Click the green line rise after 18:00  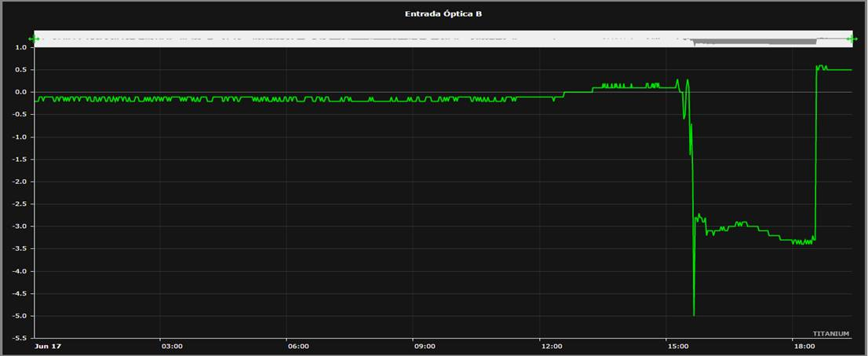point(815,156)
